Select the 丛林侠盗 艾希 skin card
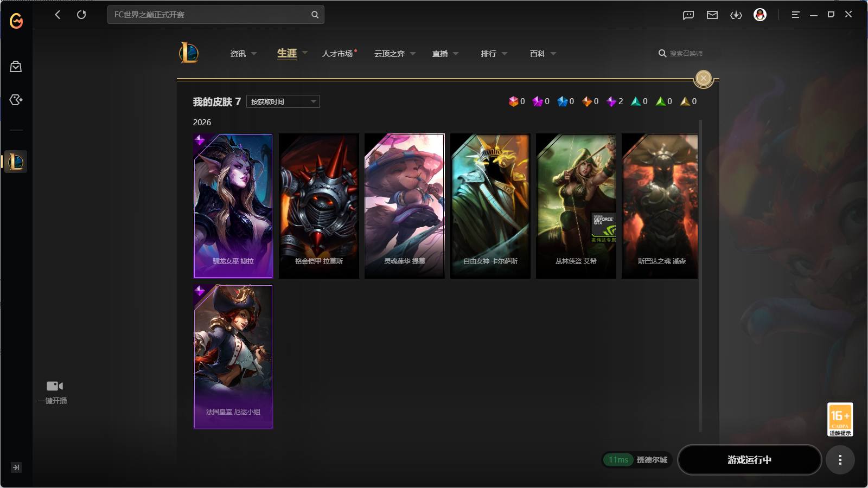 point(576,206)
